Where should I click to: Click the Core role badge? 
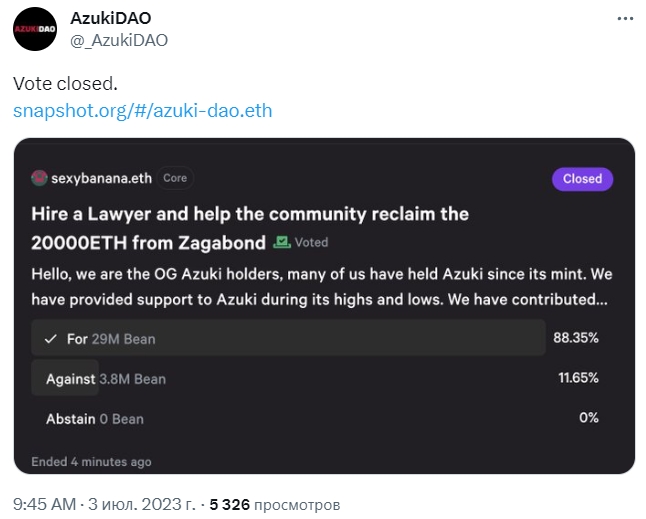(175, 178)
